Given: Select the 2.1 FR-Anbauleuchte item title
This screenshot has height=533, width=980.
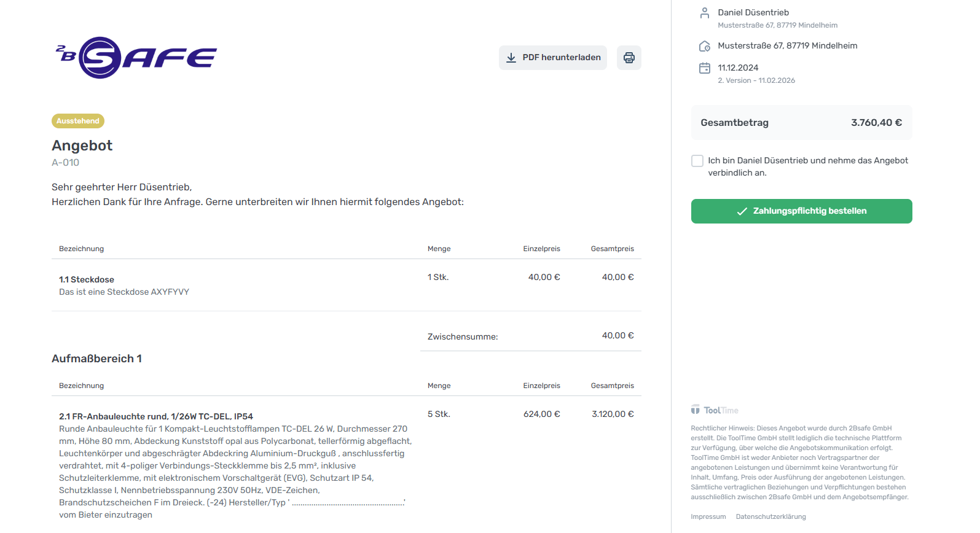Looking at the screenshot, I should pos(156,416).
